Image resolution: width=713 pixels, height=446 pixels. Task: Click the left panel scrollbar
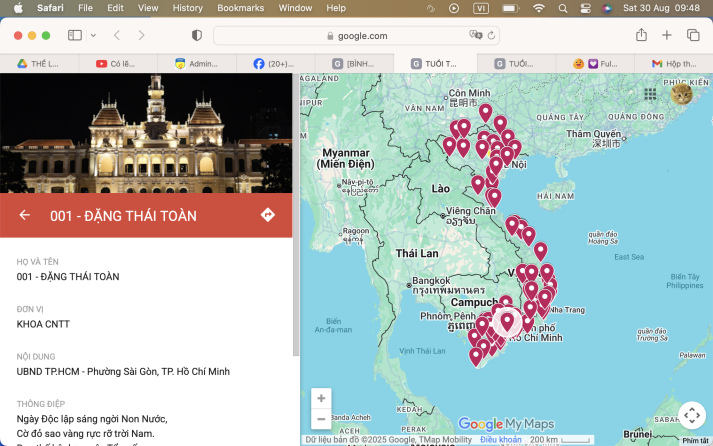coord(296,215)
